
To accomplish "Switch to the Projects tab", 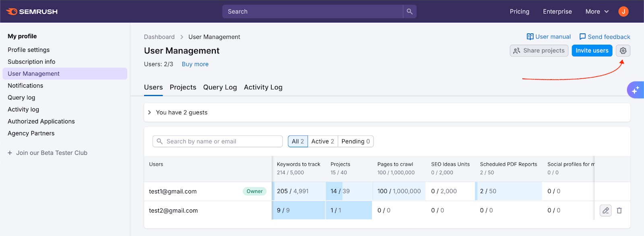I will coord(183,87).
